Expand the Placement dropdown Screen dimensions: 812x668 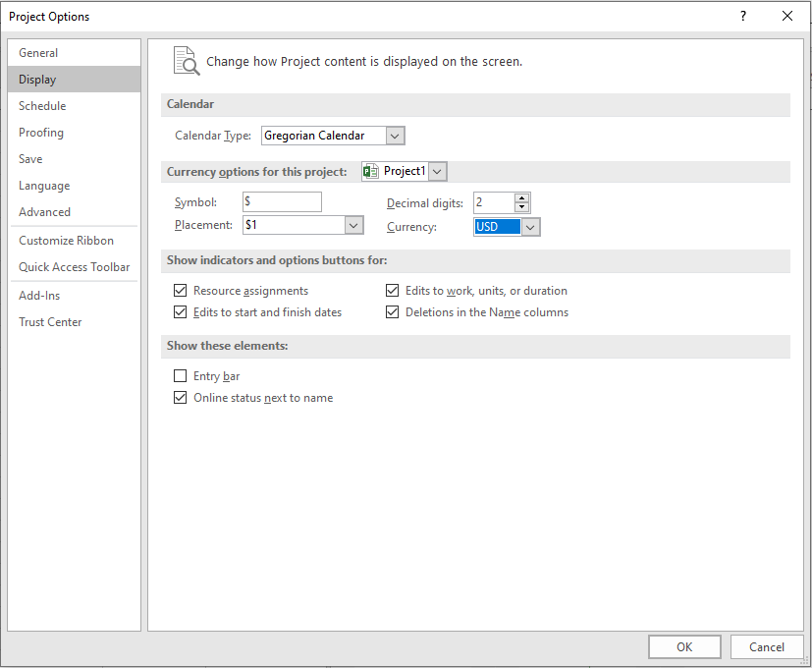coord(353,225)
